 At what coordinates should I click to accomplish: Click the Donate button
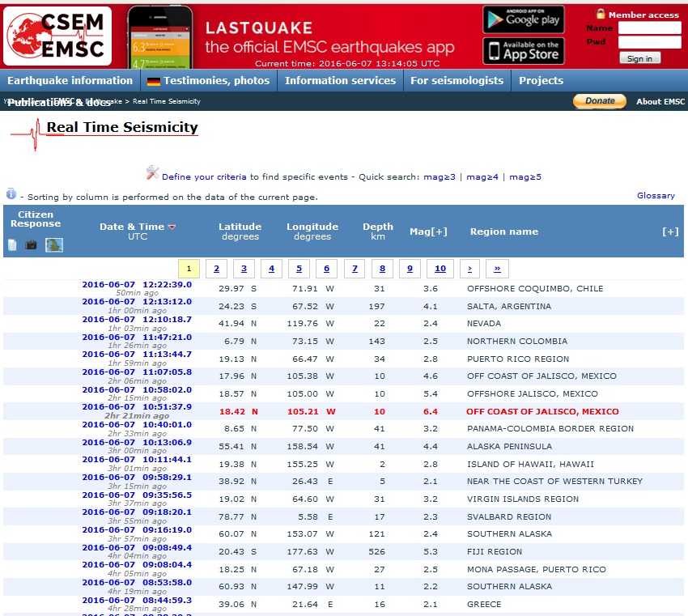[x=600, y=101]
